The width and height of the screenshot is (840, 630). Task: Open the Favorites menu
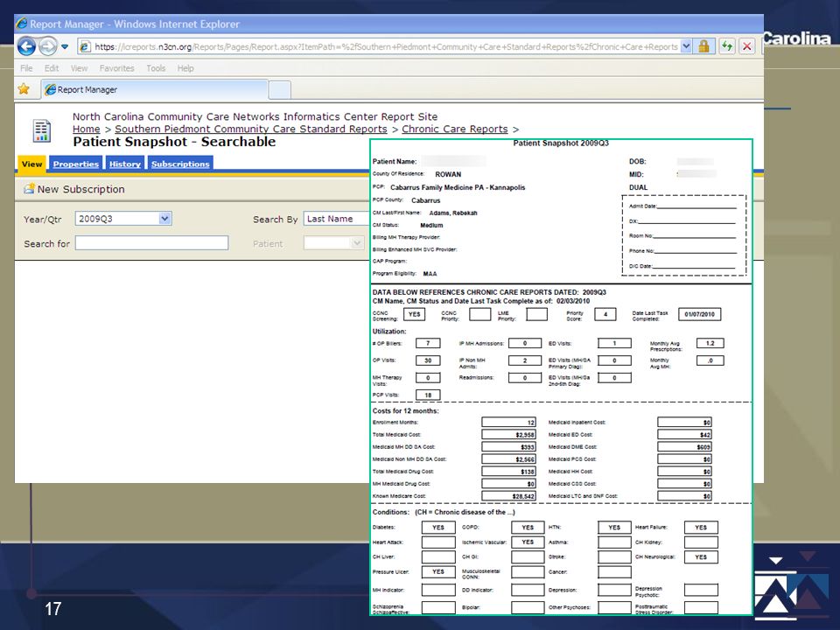[116, 68]
